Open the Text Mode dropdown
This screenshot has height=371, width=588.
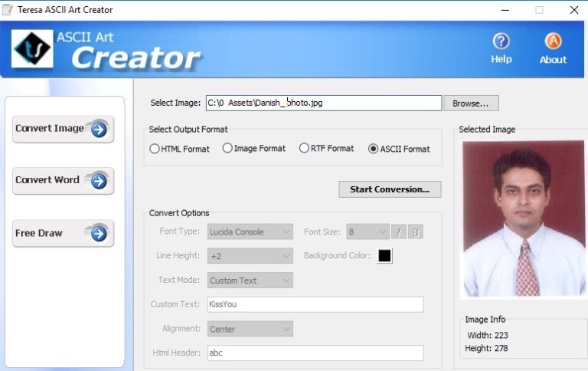click(250, 281)
